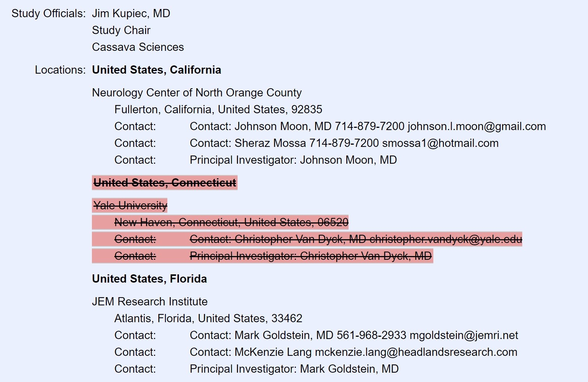Screen dimensions: 588x382
Task: Select the United States, California heading
Action: 157,70
